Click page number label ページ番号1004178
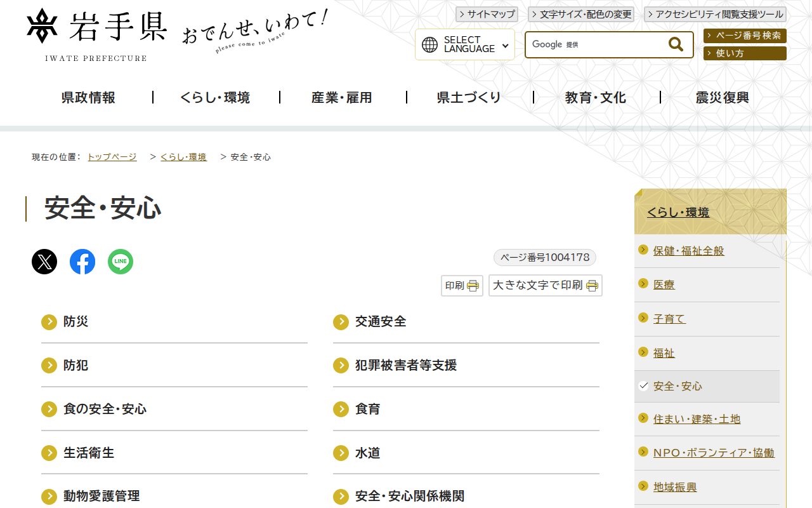 click(545, 257)
